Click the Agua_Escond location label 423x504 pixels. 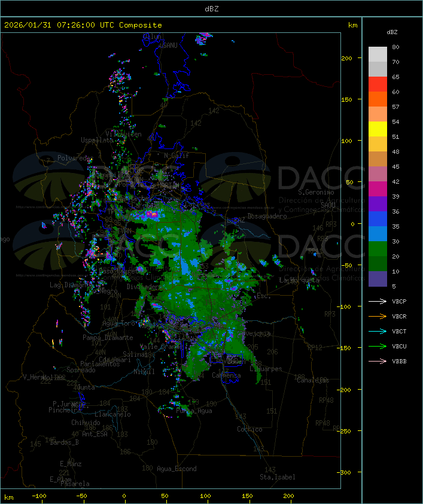pos(176,469)
